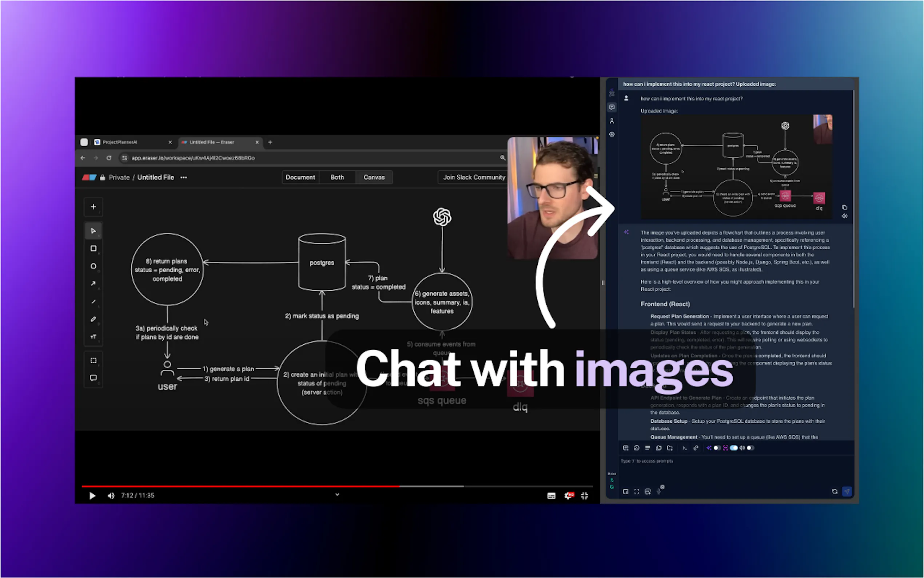
Task: Open chat history clock icon
Action: [636, 448]
